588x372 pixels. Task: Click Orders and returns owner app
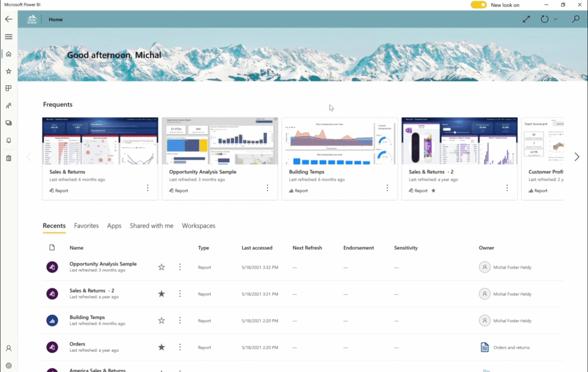[511, 348]
